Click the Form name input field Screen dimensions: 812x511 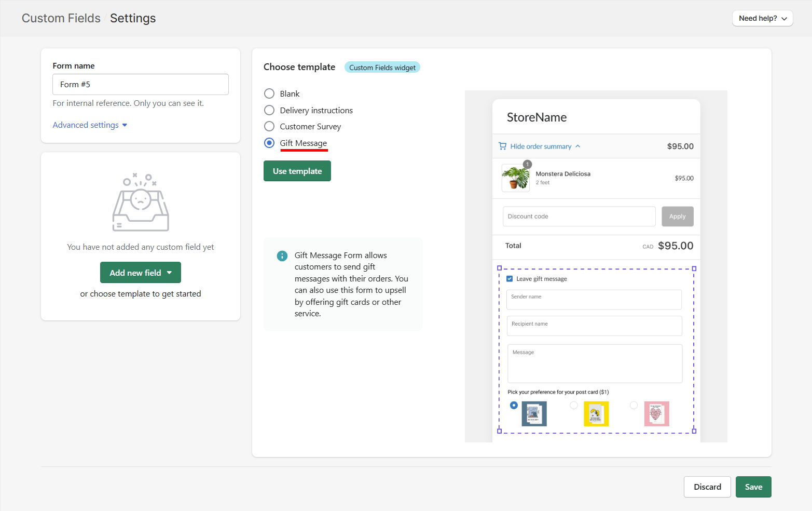pos(141,84)
